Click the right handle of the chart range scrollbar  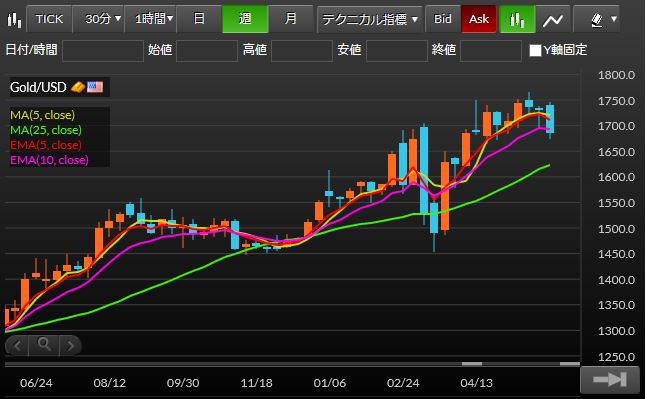tap(570, 364)
